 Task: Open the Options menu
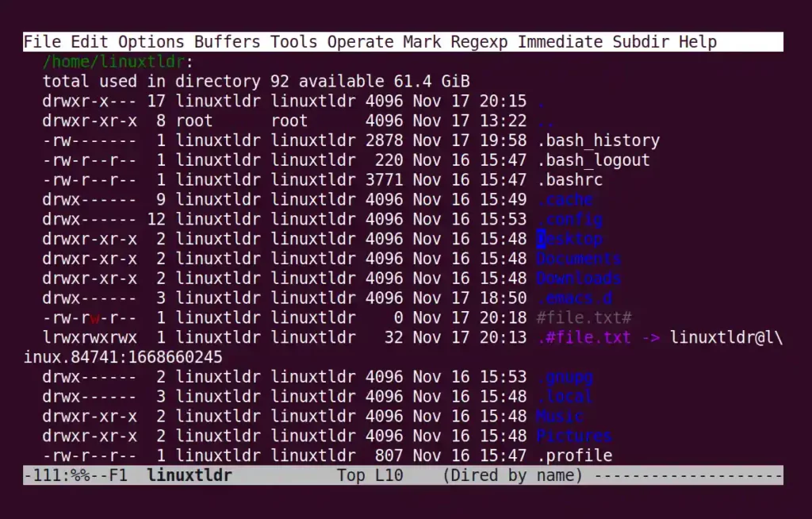tap(151, 42)
